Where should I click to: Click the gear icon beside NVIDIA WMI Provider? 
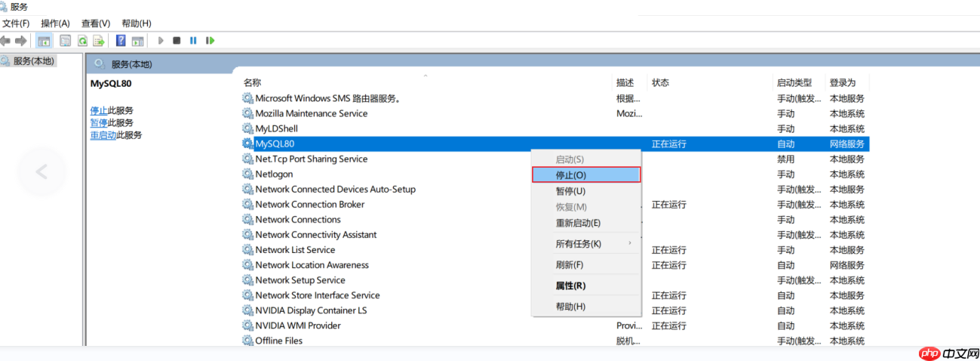(247, 326)
